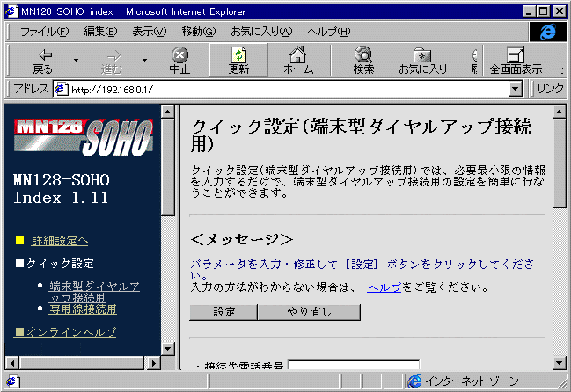Click the status bar page icon
The image size is (571, 392).
click(x=13, y=381)
